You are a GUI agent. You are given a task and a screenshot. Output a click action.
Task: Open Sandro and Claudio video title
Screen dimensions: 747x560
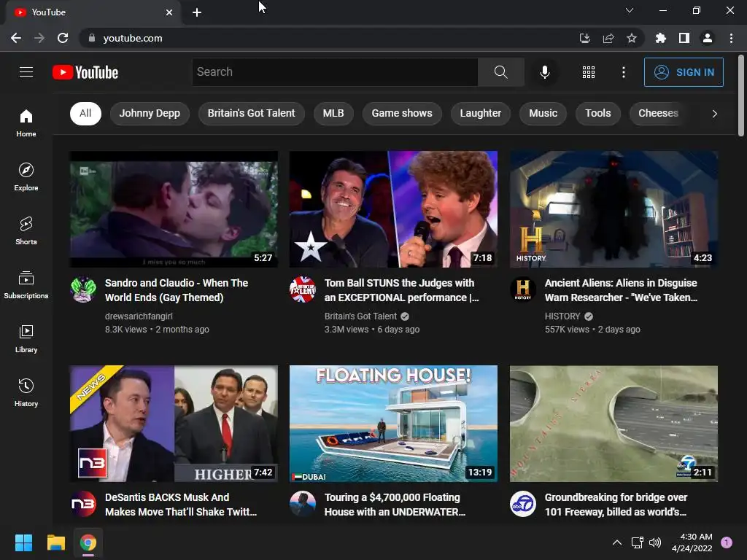click(177, 290)
